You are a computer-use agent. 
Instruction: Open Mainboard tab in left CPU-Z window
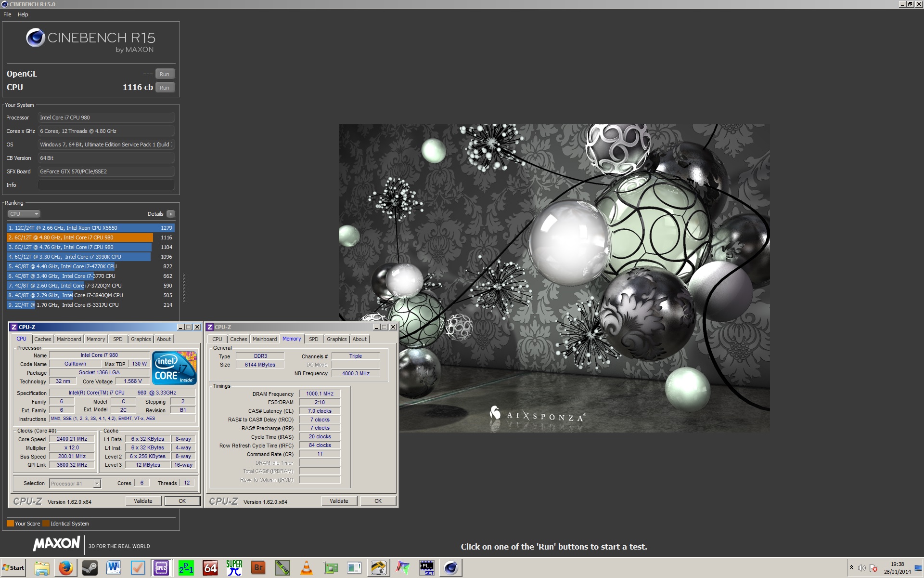coord(69,339)
